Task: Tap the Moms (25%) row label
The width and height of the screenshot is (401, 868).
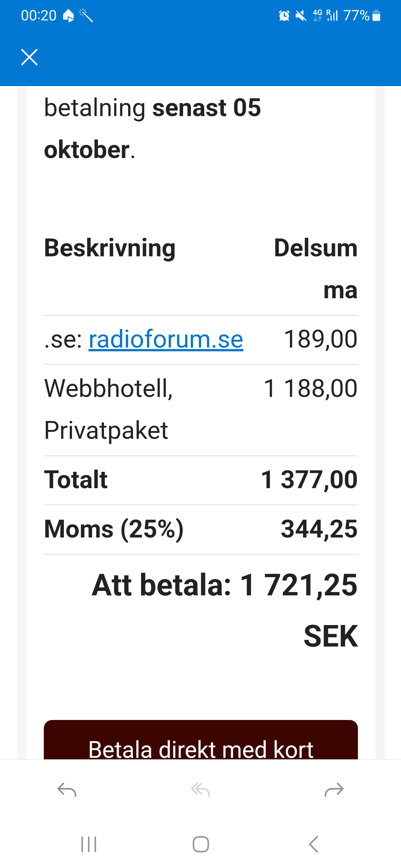Action: pos(114,529)
